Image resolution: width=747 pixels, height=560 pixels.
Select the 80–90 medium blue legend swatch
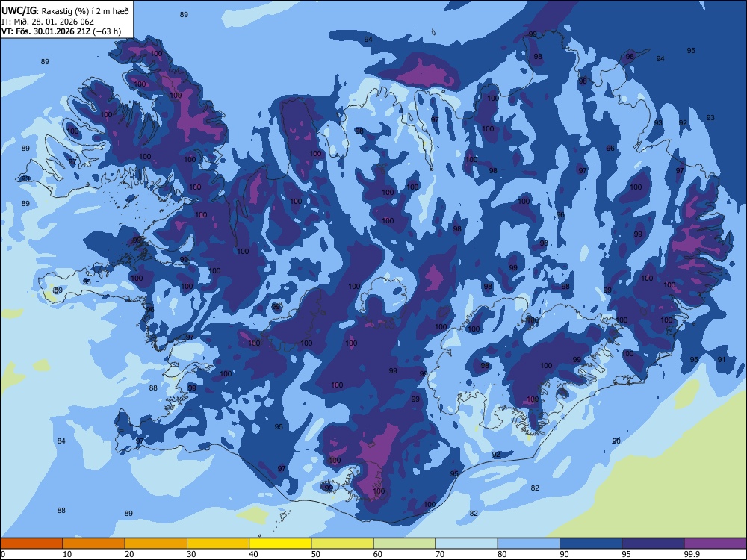tap(529, 544)
